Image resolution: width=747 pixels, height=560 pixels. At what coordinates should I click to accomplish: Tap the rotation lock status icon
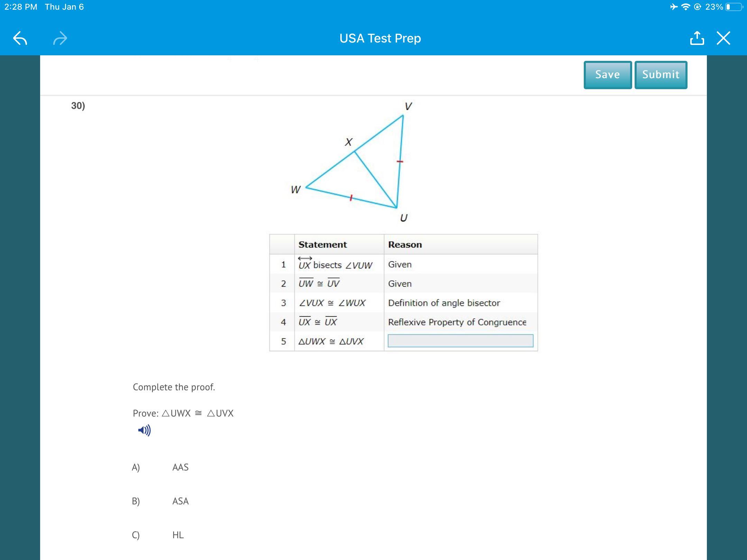(x=698, y=7)
